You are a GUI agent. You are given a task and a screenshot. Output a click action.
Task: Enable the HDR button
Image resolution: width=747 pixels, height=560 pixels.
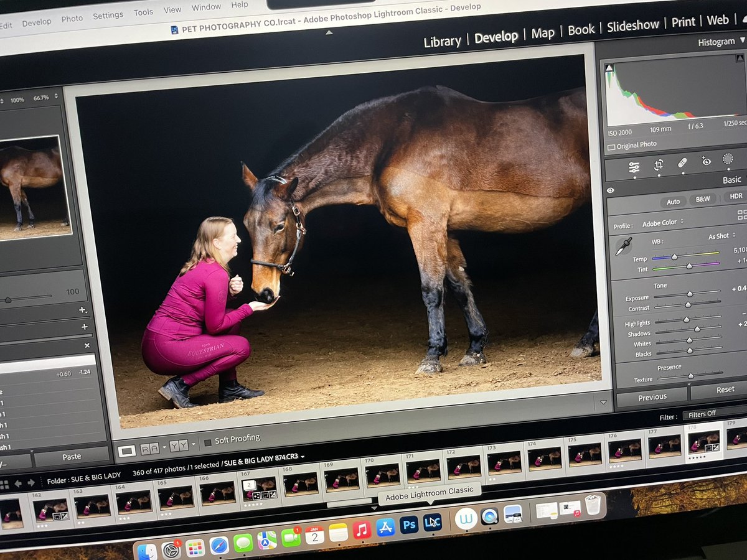click(736, 197)
